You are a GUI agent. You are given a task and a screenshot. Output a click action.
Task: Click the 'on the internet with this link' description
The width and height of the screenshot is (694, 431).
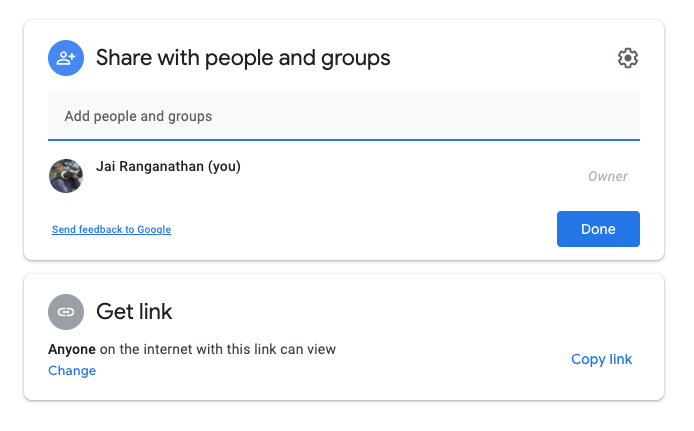pyautogui.click(x=216, y=349)
